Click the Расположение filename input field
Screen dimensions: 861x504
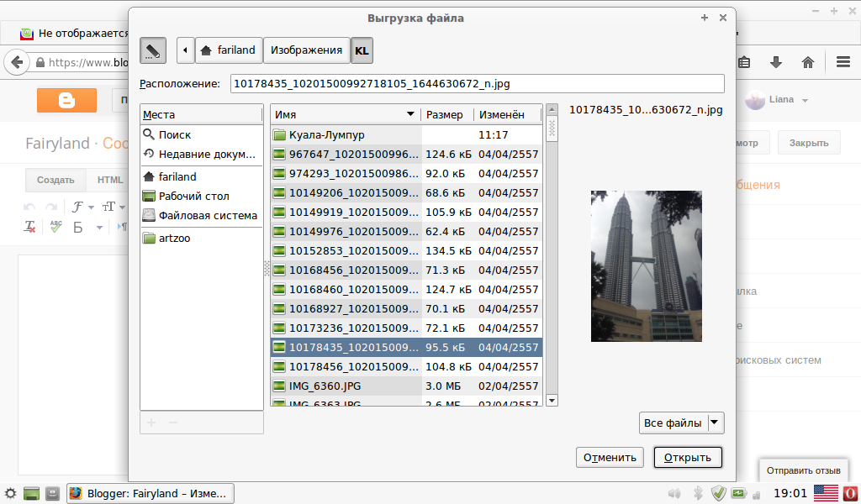coord(477,83)
